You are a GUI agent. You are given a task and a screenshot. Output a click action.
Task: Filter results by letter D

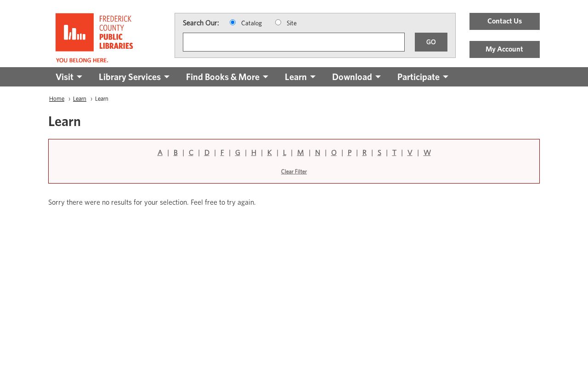pyautogui.click(x=207, y=153)
